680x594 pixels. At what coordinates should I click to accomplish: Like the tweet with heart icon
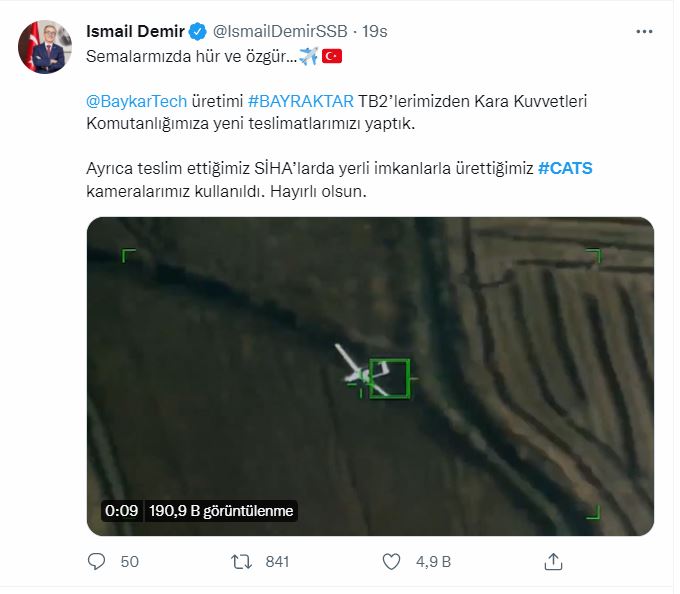tap(391, 562)
